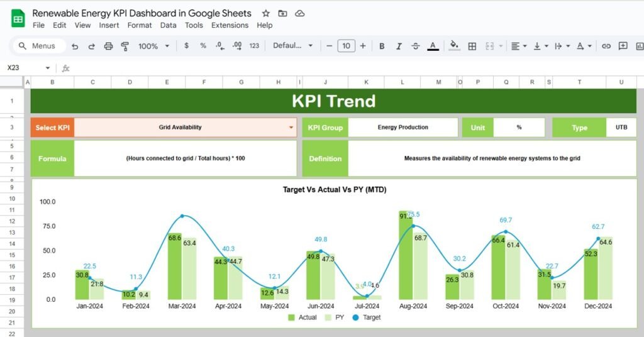
Task: Open the Google Sheets home icon
Action: click(18, 18)
